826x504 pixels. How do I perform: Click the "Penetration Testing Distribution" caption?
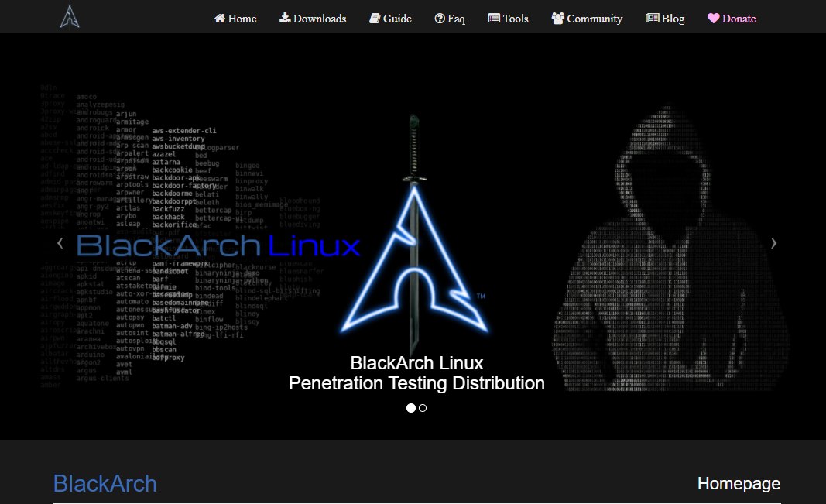pos(416,383)
